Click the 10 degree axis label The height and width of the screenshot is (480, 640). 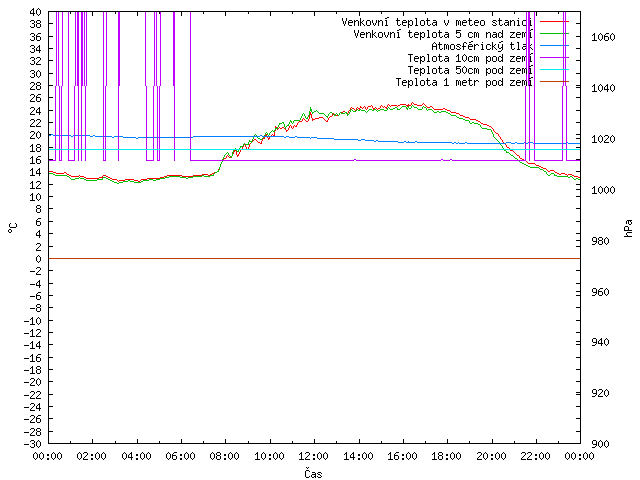pos(36,197)
